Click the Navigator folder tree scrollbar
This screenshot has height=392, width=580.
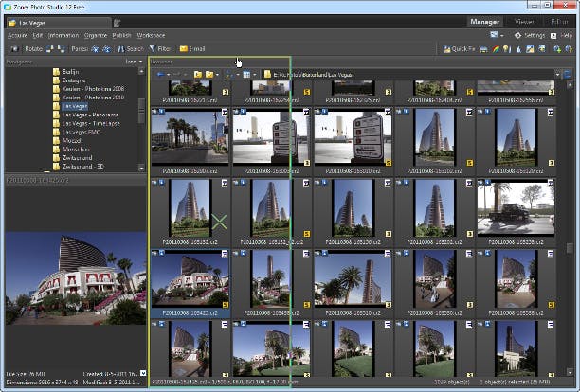[x=141, y=109]
